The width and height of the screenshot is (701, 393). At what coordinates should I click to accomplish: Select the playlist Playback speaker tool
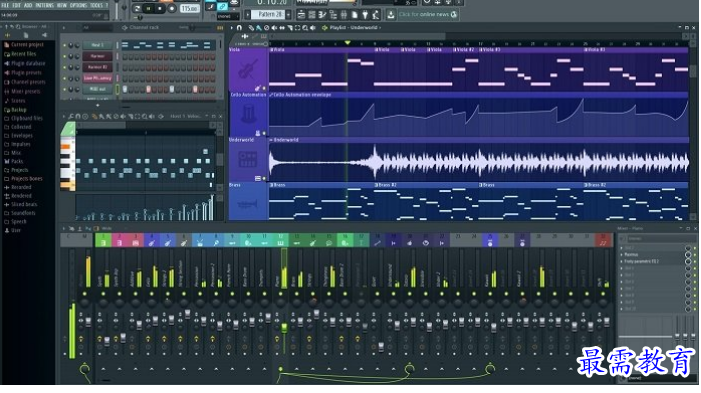(312, 28)
